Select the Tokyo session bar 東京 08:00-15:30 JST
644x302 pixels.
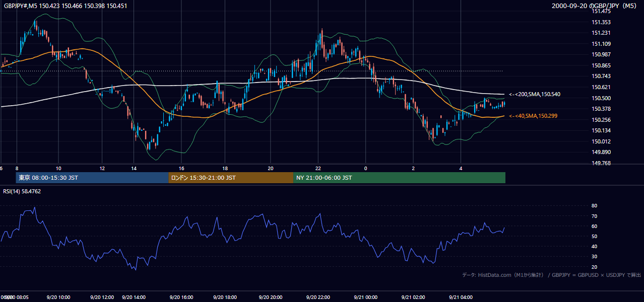(x=92, y=178)
